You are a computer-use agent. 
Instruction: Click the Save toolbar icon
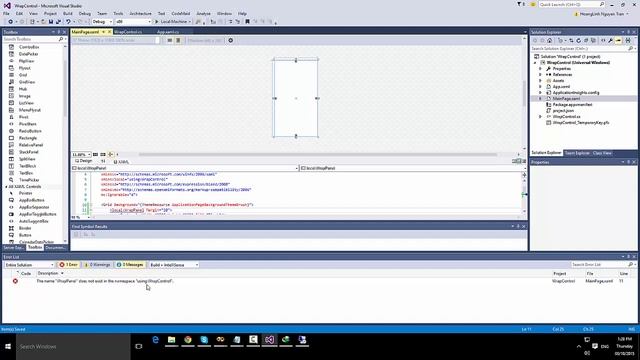pos(51,22)
